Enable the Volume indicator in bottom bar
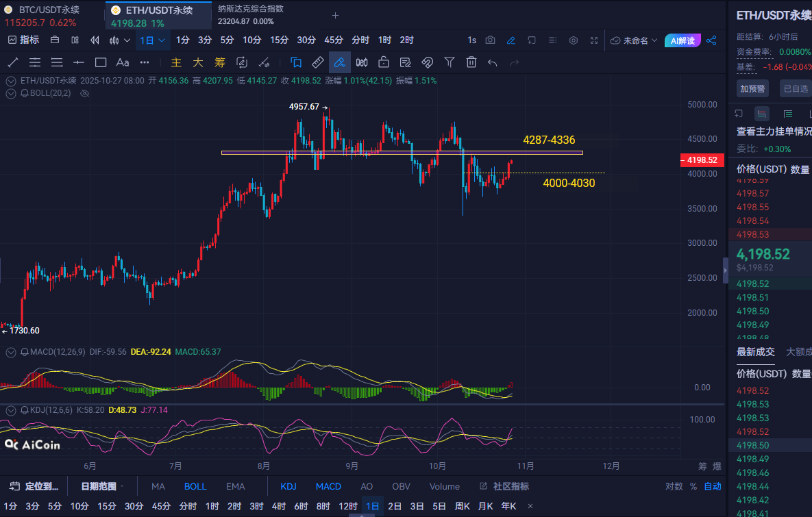The image size is (812, 517). 444,486
